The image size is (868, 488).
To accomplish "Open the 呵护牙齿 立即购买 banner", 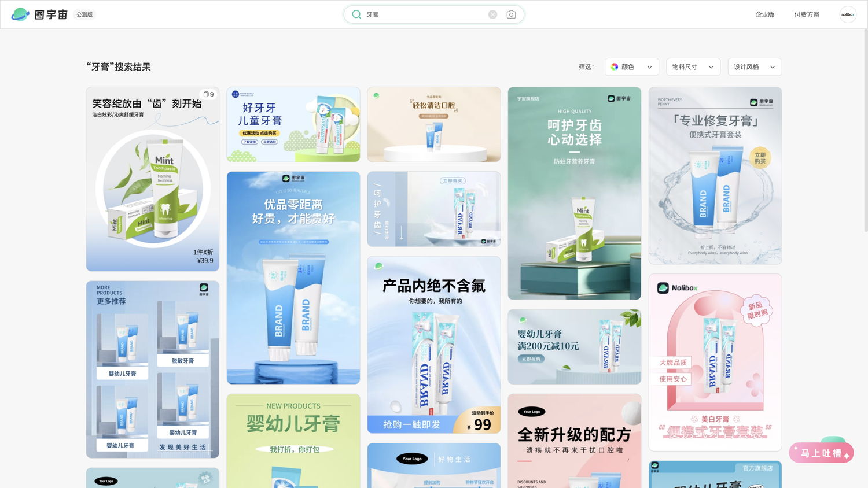I will point(434,209).
